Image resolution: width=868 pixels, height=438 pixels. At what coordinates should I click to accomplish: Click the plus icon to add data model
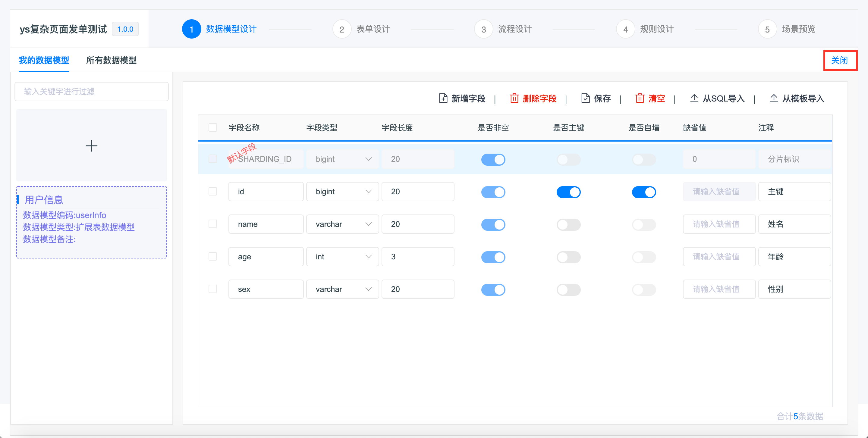91,146
